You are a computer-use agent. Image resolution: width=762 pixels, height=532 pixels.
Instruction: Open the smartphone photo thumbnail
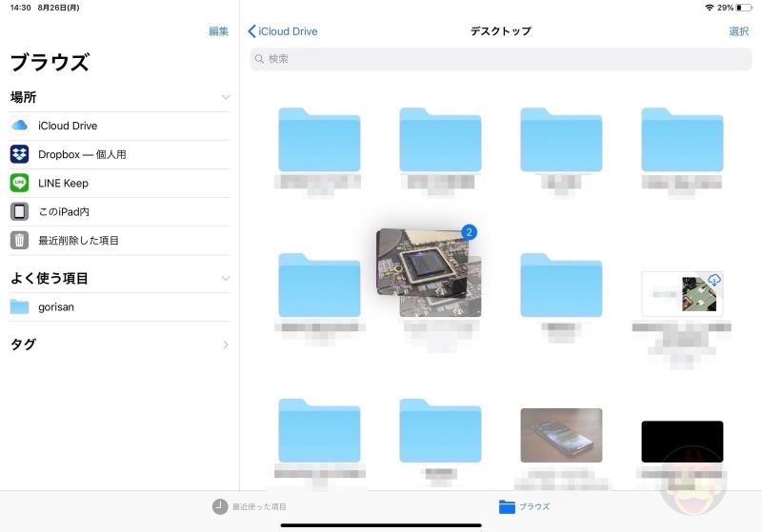point(561,435)
